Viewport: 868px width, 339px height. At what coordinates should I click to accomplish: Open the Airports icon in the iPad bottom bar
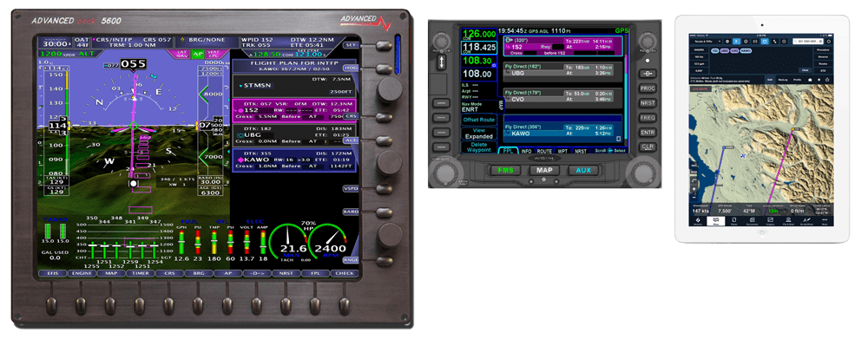click(698, 221)
